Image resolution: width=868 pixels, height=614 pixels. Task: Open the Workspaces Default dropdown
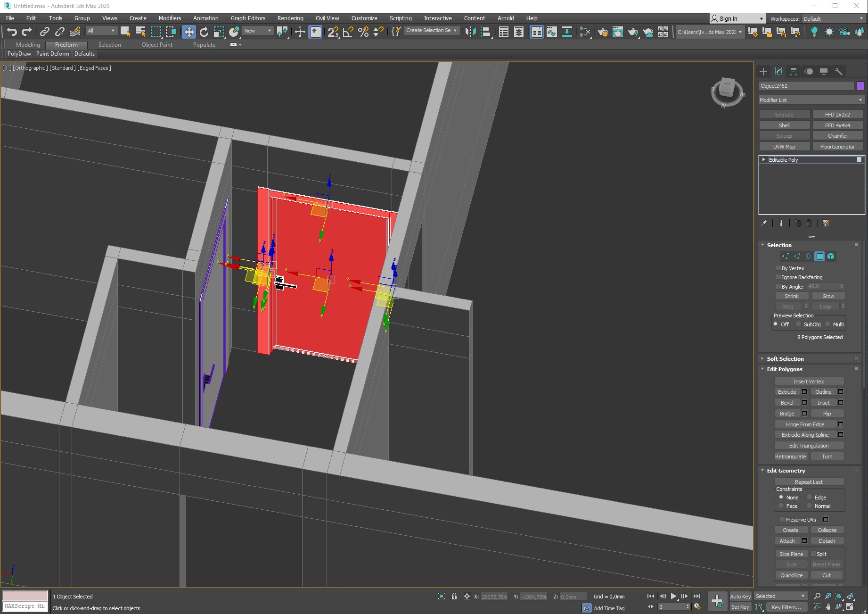tap(833, 19)
